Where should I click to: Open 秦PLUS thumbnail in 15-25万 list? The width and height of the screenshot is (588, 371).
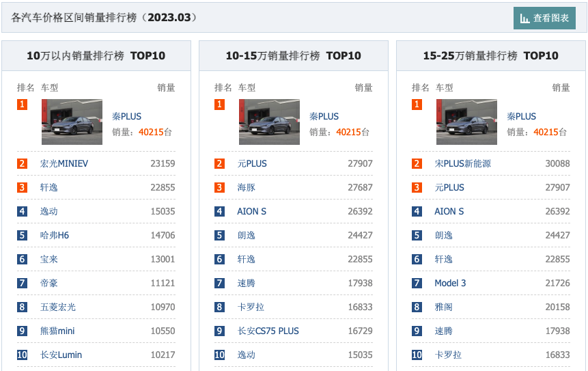tap(466, 122)
